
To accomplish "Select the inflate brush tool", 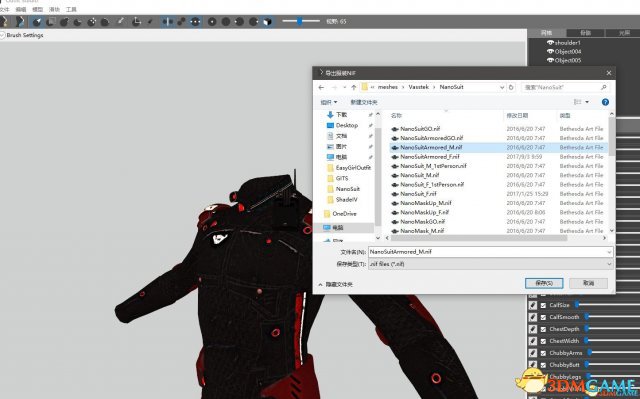I will point(64,22).
